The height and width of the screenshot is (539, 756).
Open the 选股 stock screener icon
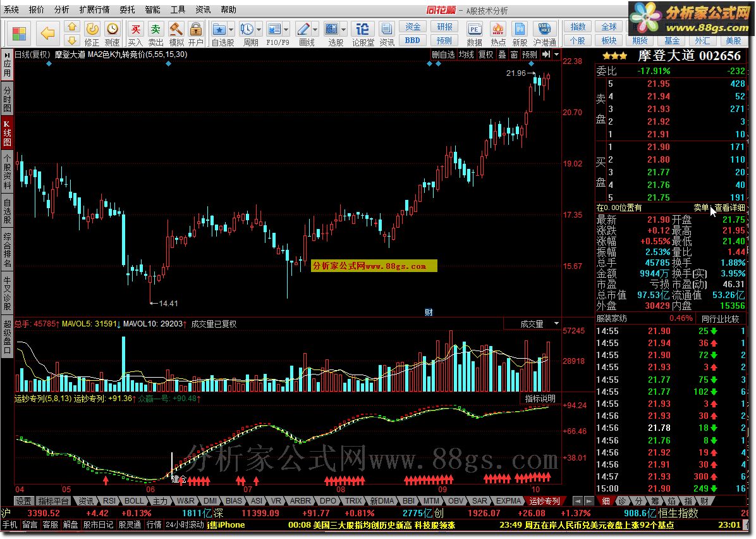(x=332, y=30)
